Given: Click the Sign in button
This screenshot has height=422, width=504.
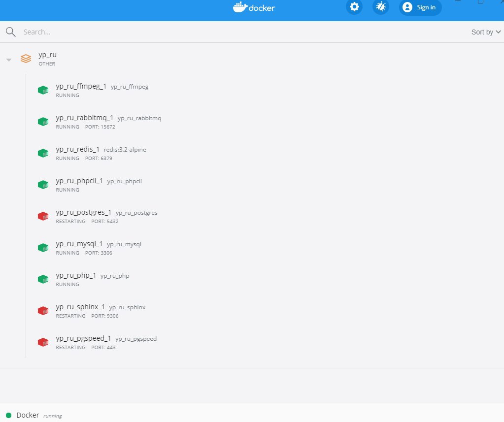Looking at the screenshot, I should tap(420, 7).
